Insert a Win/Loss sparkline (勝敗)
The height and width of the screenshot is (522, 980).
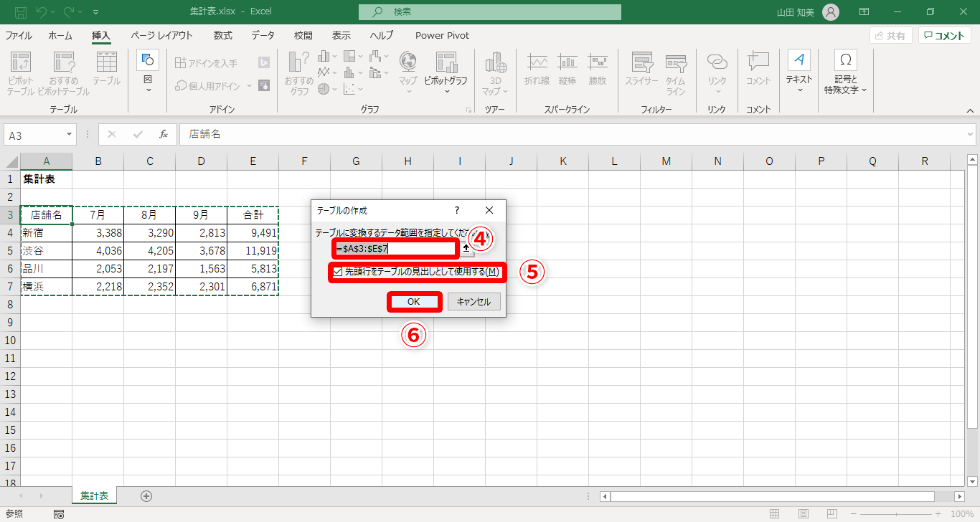[x=598, y=69]
